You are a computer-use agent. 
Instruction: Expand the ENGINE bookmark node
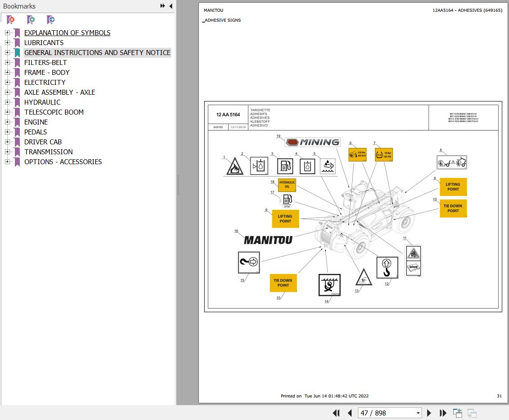pyautogui.click(x=7, y=122)
